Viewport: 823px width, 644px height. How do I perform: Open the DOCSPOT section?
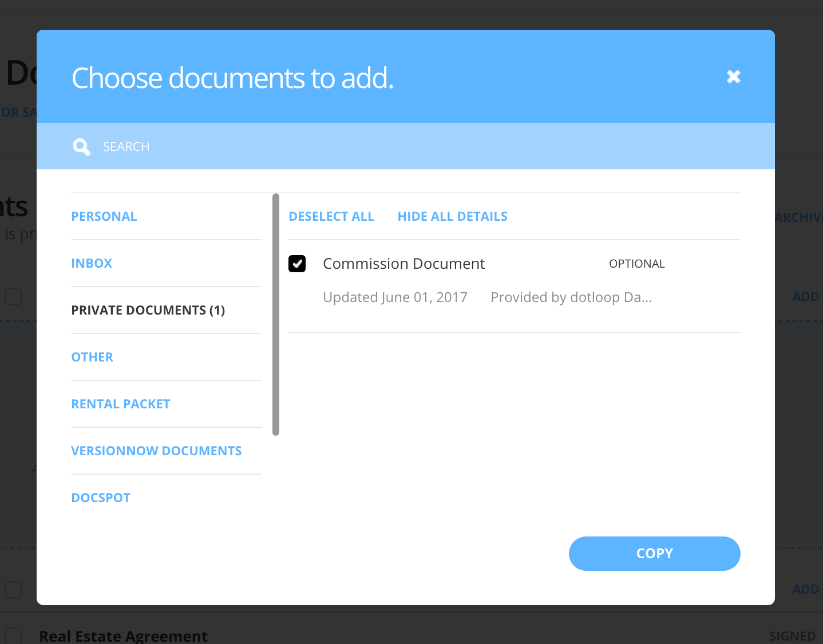[x=101, y=498]
